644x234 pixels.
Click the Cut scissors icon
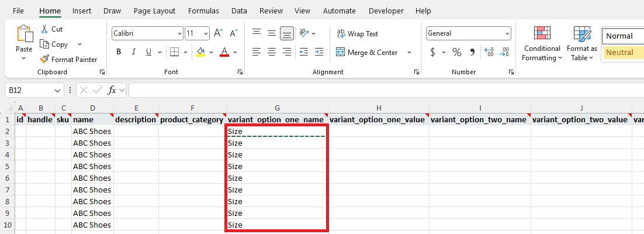[x=44, y=29]
